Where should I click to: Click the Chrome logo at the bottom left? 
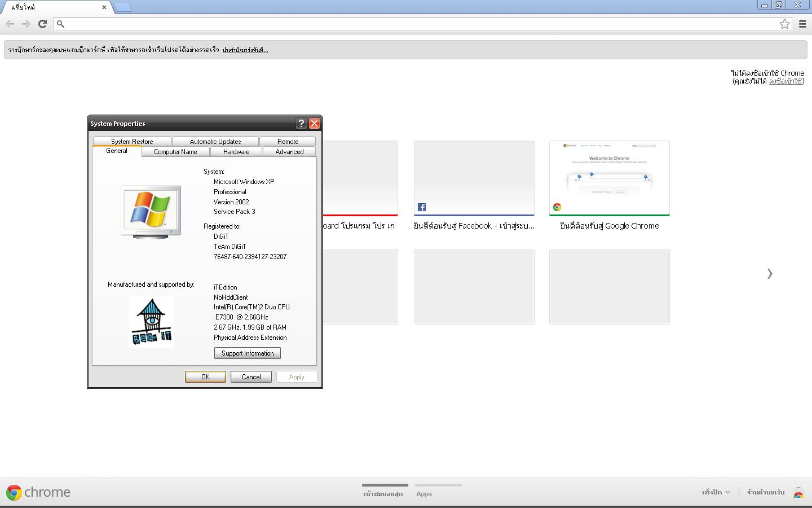click(x=38, y=492)
